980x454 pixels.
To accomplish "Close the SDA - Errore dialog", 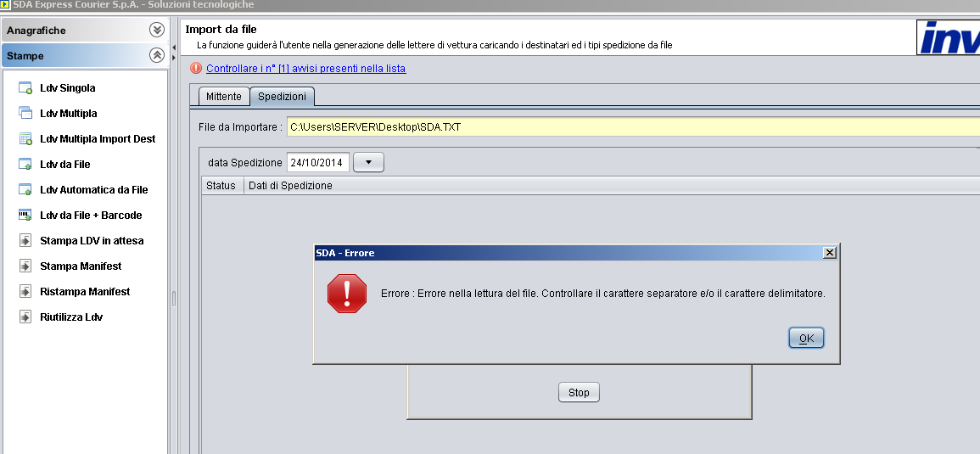I will (x=829, y=253).
